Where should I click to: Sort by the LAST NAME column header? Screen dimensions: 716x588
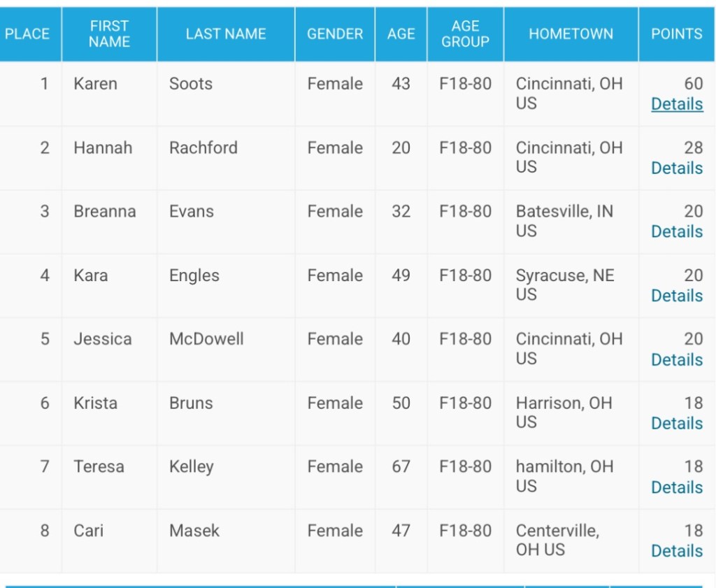[226, 34]
